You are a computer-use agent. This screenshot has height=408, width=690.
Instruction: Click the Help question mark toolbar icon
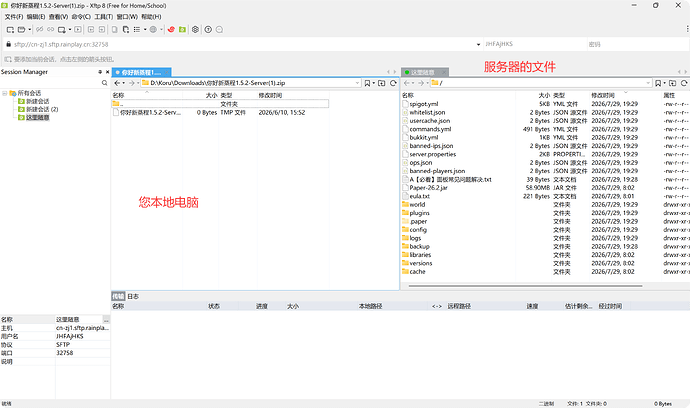[x=208, y=29]
